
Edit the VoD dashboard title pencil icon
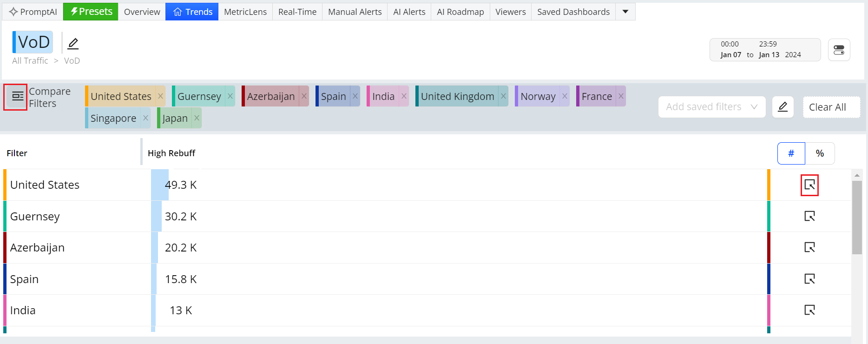pos(73,44)
